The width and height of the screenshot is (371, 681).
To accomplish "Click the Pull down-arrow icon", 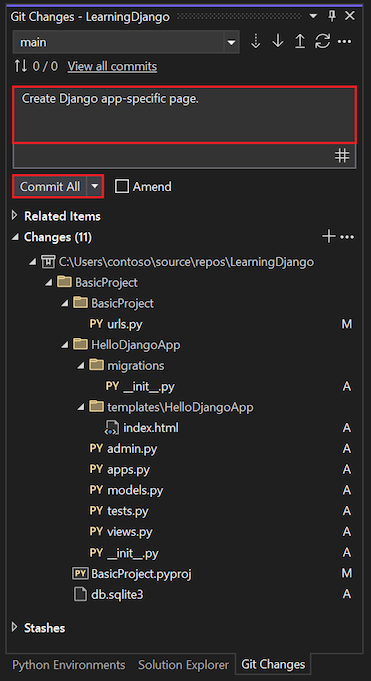I will point(278,42).
